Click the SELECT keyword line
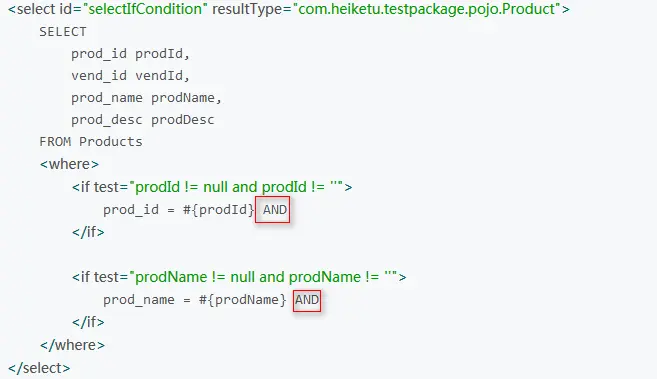The image size is (657, 379). pos(63,32)
